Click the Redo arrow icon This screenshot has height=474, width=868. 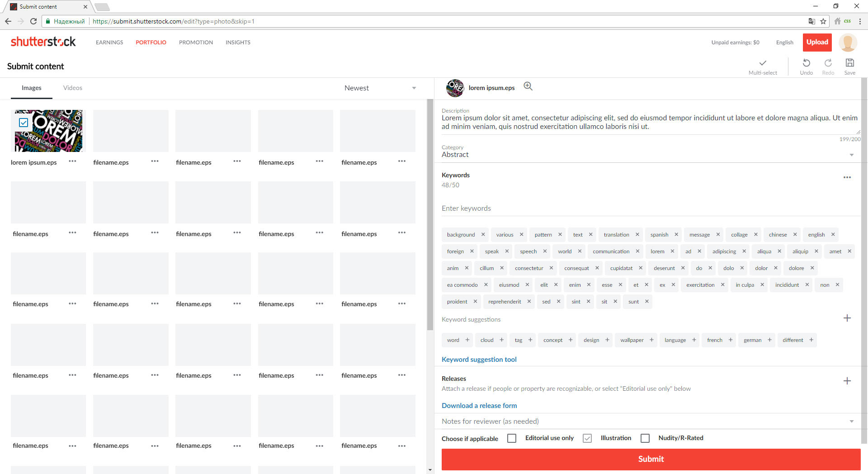click(828, 63)
